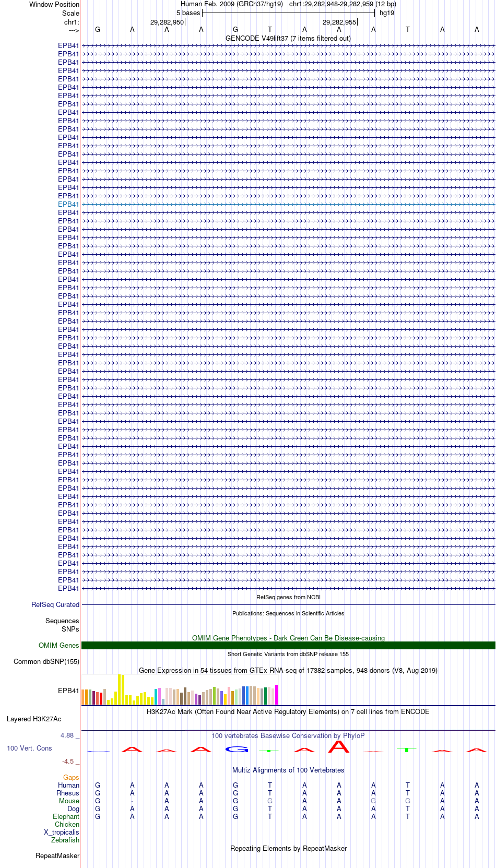The image size is (496, 868).
Task: Open Publications: Sequences in Scientific Articles title
Action: (288, 613)
